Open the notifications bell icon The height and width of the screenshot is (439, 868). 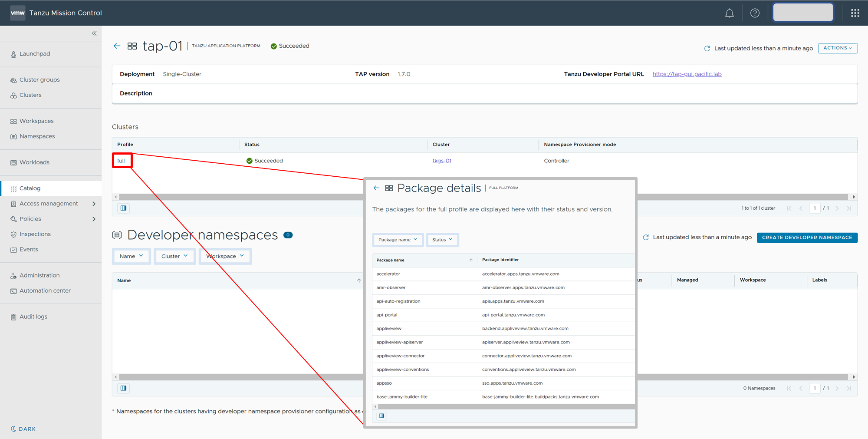click(x=729, y=13)
